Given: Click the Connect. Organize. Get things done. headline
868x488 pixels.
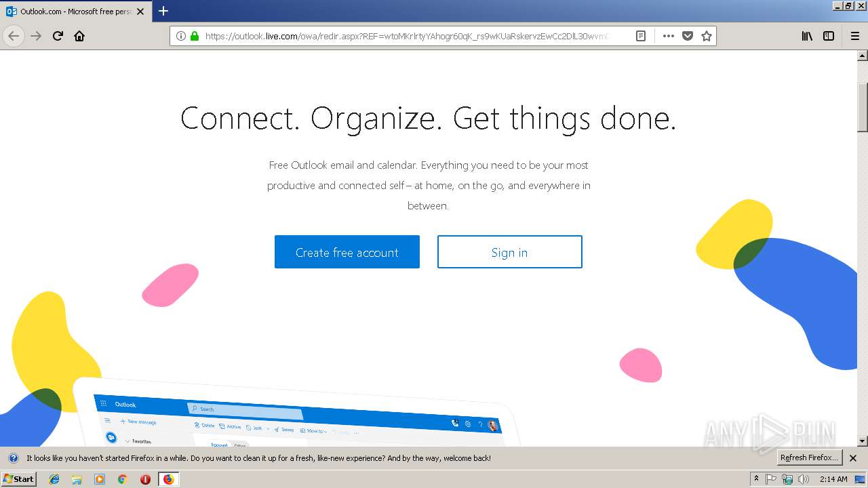Looking at the screenshot, I should click(x=429, y=119).
